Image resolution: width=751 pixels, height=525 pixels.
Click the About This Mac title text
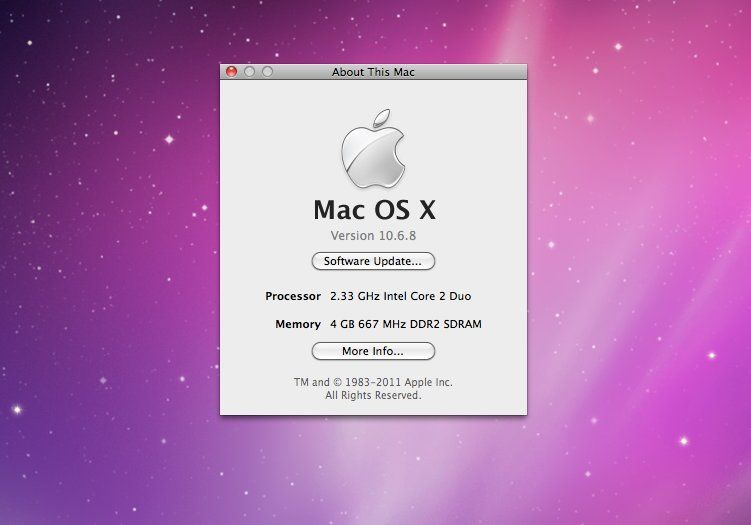click(373, 72)
